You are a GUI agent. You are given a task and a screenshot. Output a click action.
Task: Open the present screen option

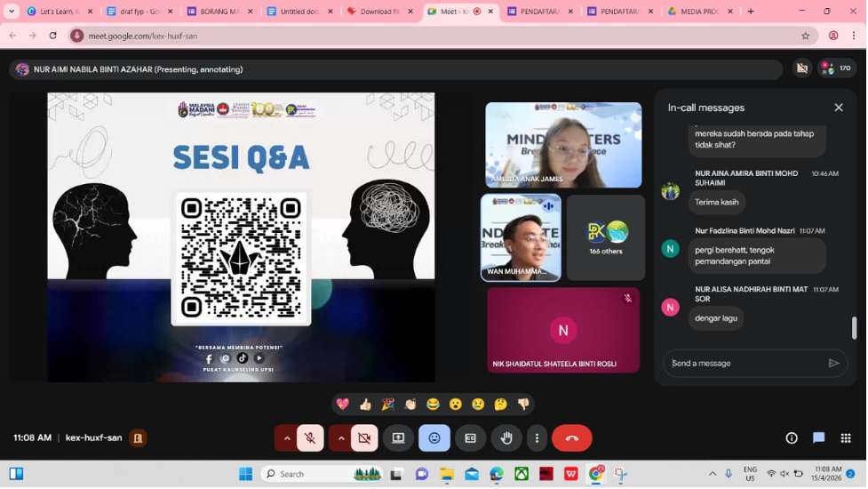(x=398, y=438)
